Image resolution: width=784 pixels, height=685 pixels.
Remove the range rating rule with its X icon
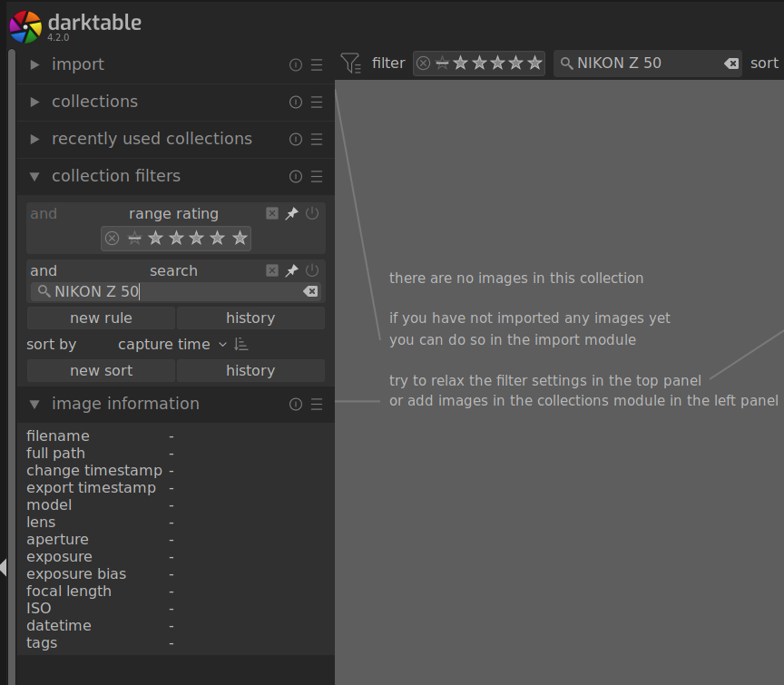tap(272, 213)
